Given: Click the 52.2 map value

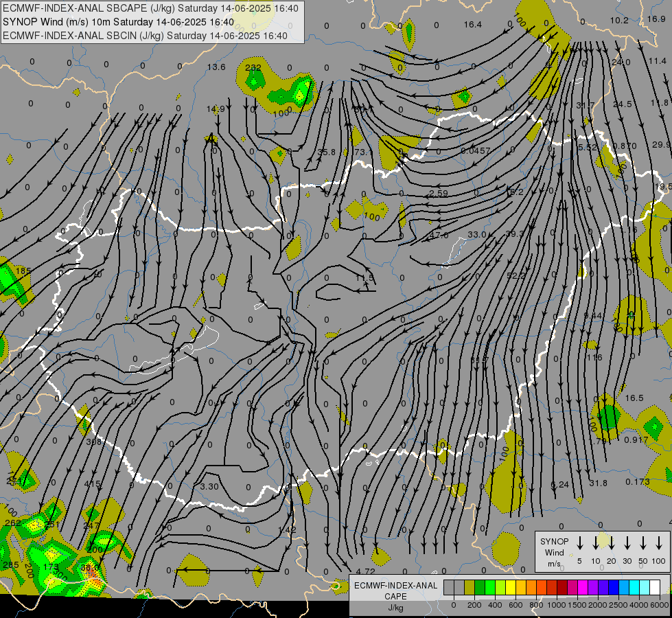Looking at the screenshot, I should pos(516,276).
